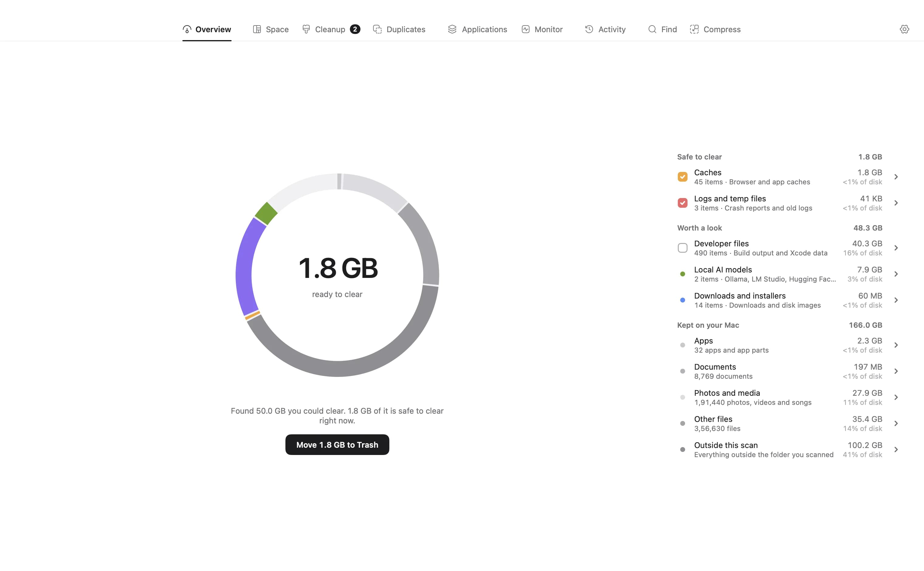Image resolution: width=924 pixels, height=571 pixels.
Task: Click the Cleanup badge showing 2
Action: tap(355, 29)
